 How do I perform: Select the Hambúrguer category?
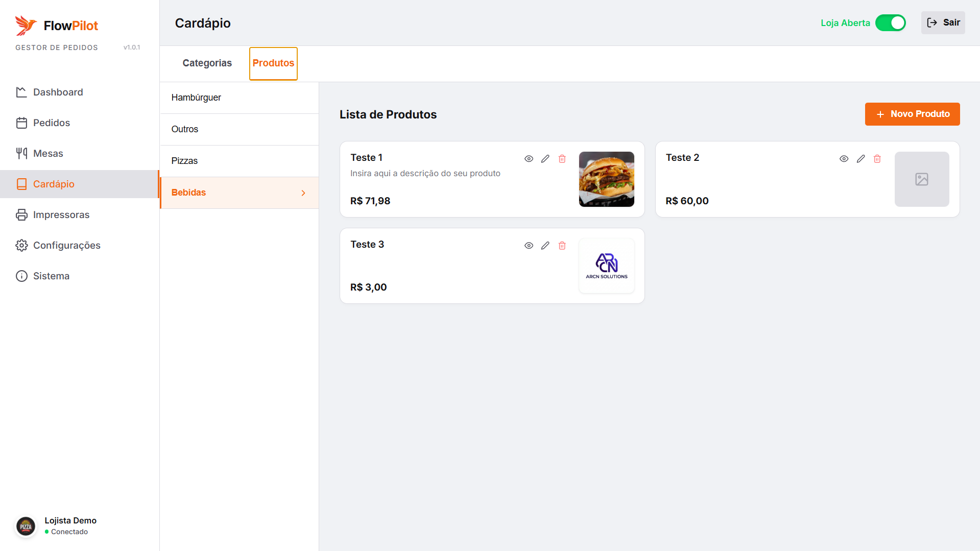[x=196, y=98]
